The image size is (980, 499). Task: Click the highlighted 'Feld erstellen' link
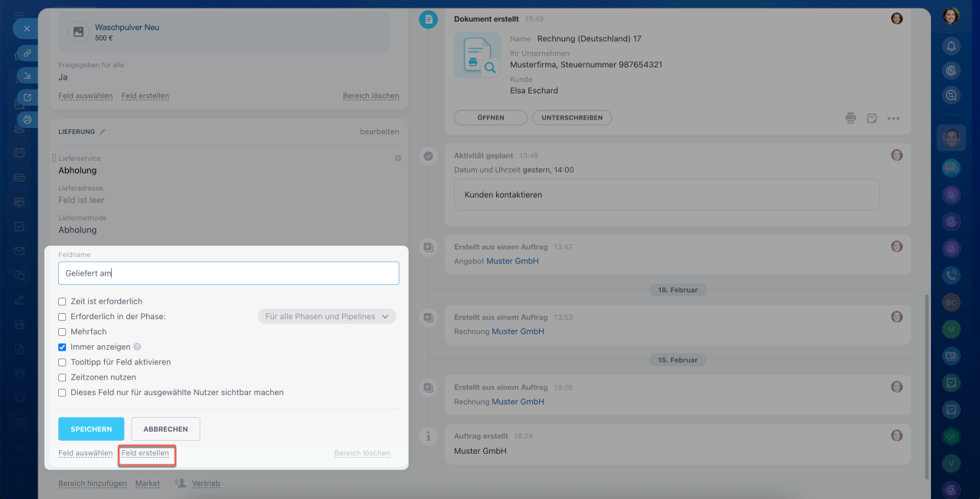click(145, 453)
